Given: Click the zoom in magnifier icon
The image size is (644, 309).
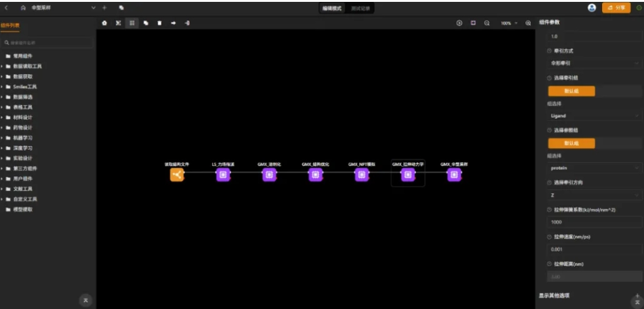Looking at the screenshot, I should [528, 23].
